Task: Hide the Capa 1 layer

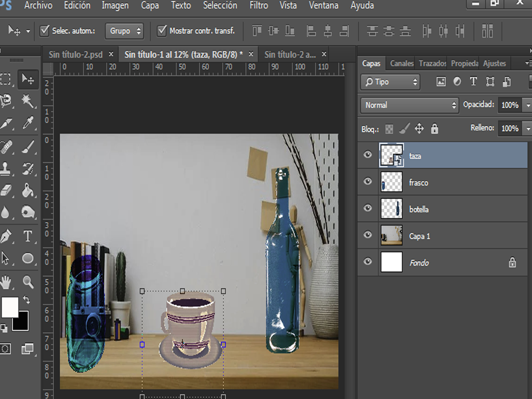Action: [367, 234]
